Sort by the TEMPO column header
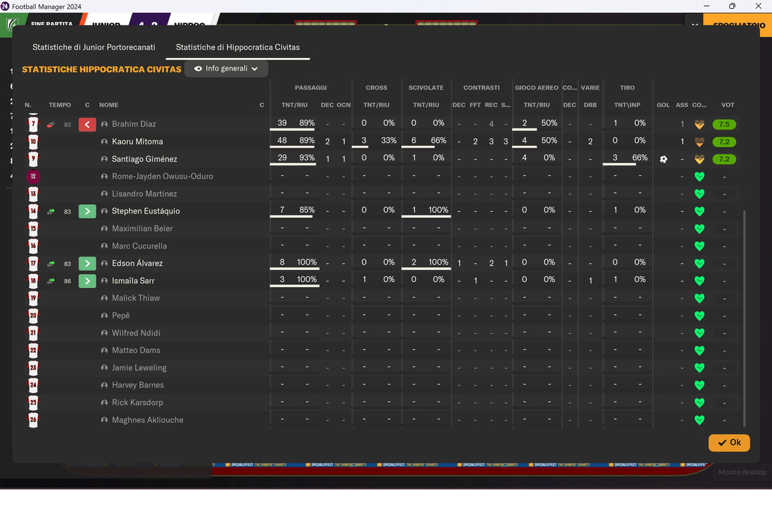Viewport: 772px width, 532px height. [60, 105]
